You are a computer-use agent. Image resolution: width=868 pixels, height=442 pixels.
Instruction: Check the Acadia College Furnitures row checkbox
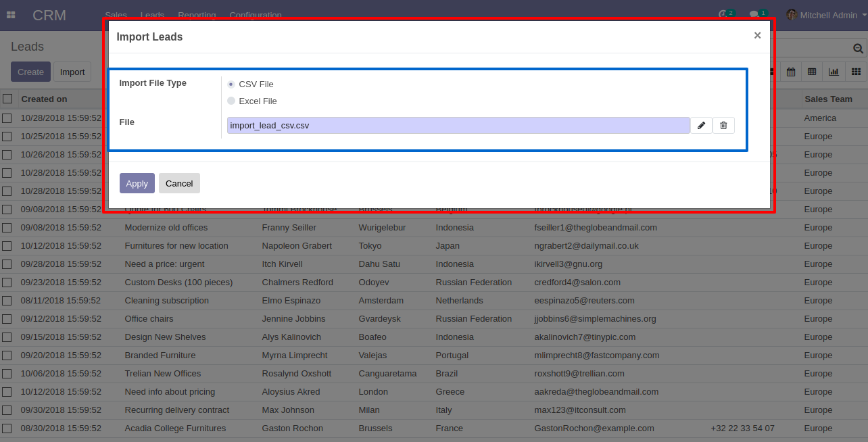[7, 428]
